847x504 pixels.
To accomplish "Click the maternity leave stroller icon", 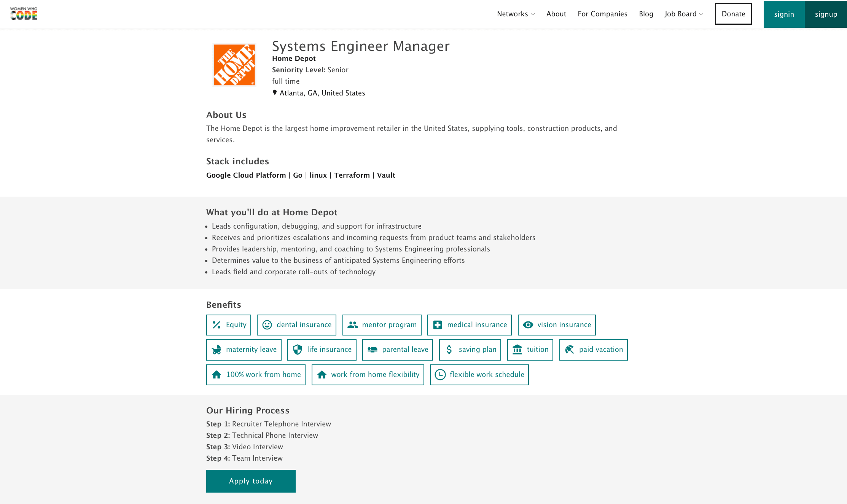I will tap(217, 350).
